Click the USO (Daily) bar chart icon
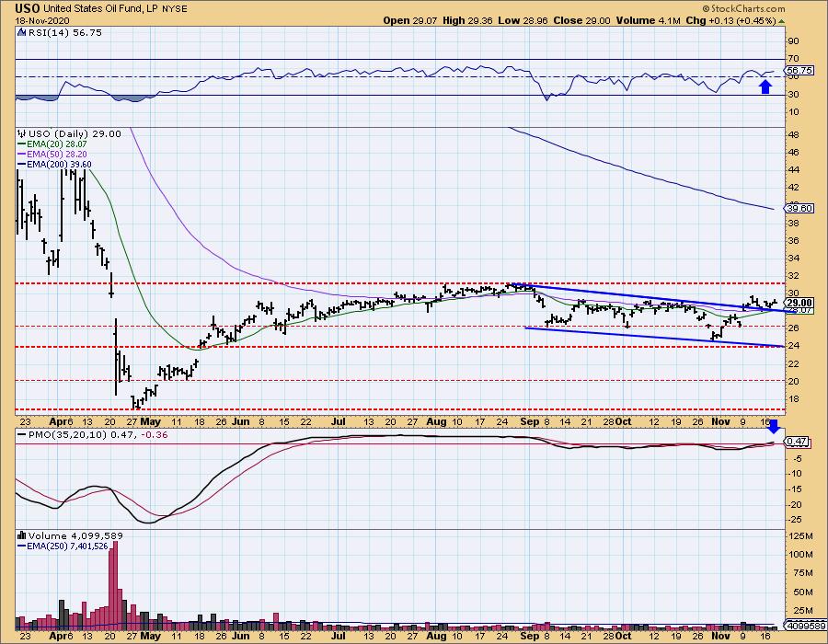The height and width of the screenshot is (644, 828). pos(22,133)
